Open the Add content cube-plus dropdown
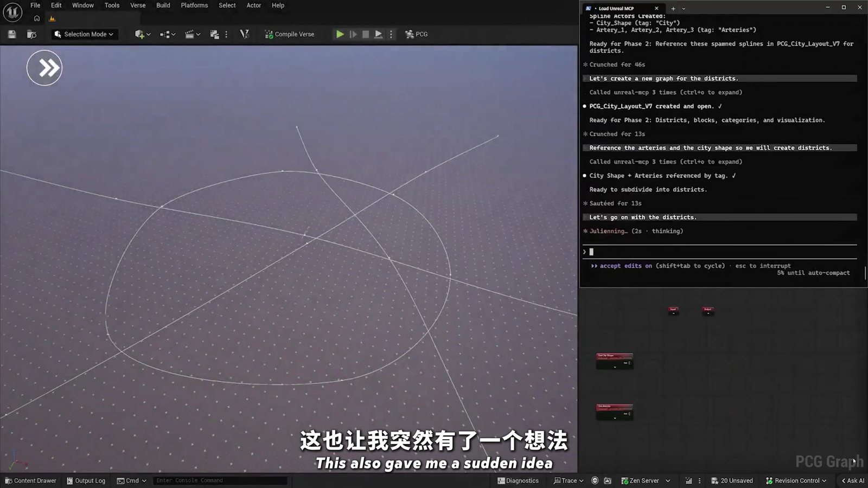The height and width of the screenshot is (488, 868). click(x=143, y=34)
